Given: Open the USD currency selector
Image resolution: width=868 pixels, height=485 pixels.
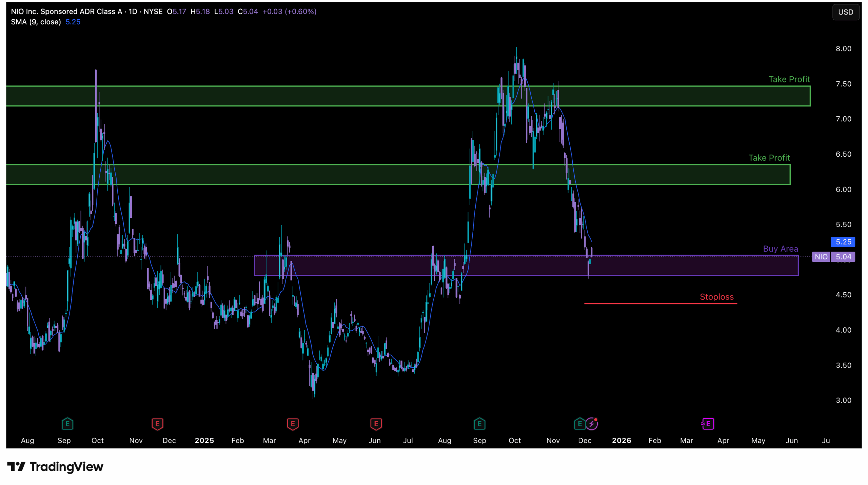Looking at the screenshot, I should click(x=845, y=12).
